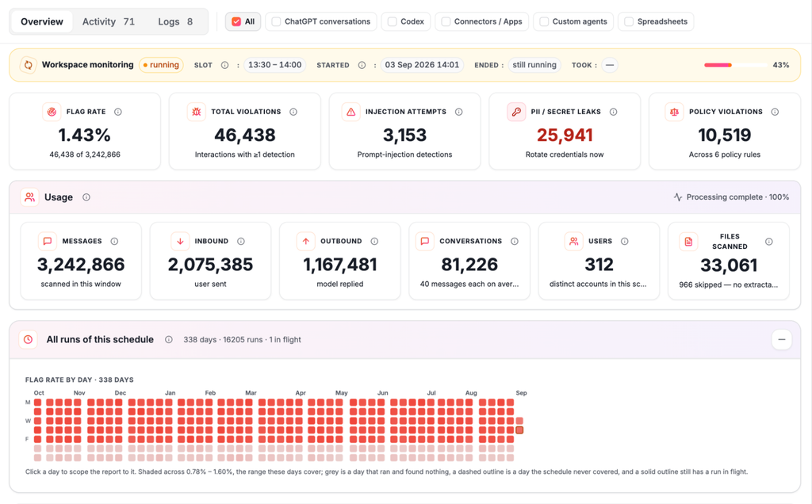Switch to the Overview tab

click(42, 21)
